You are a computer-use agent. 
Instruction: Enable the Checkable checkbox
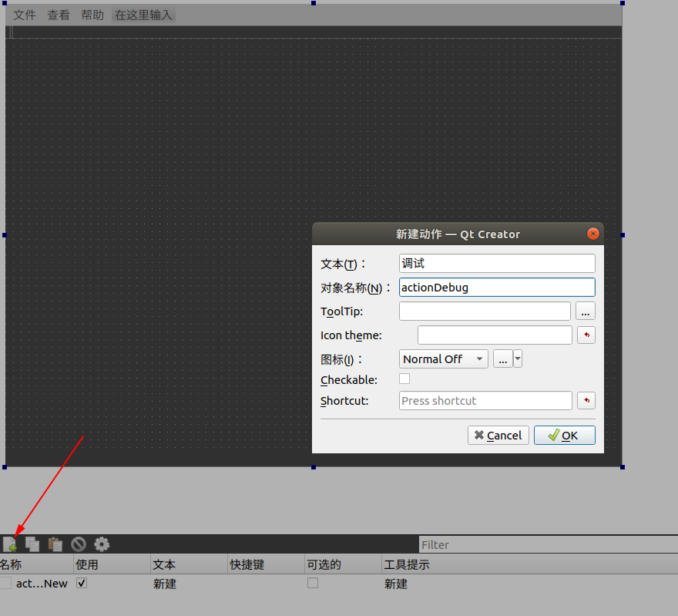coord(404,379)
